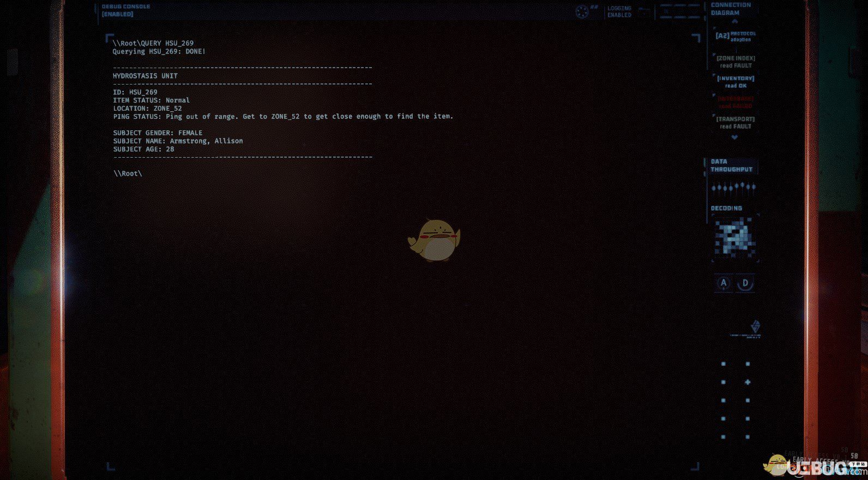Click the down arrow below Transport entry

(x=734, y=137)
